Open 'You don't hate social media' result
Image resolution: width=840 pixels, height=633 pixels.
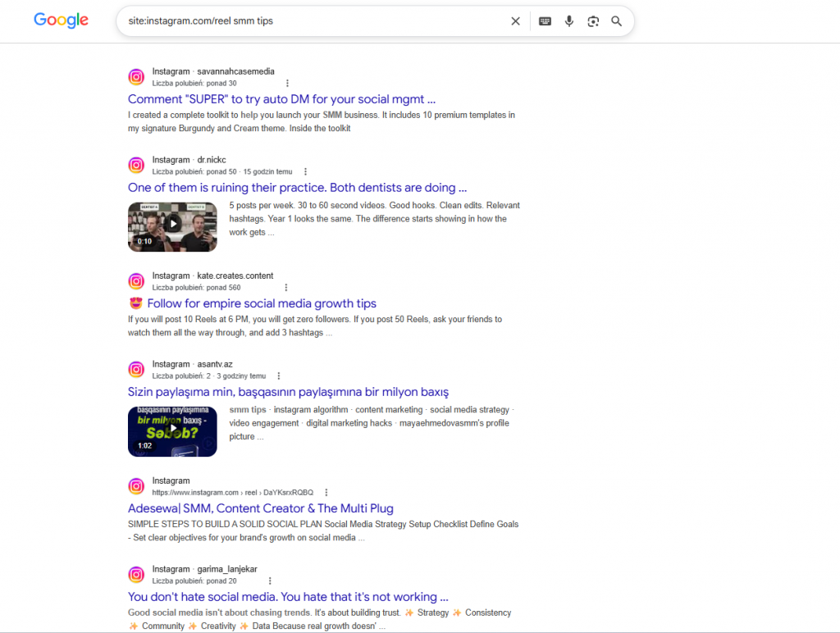coord(288,597)
